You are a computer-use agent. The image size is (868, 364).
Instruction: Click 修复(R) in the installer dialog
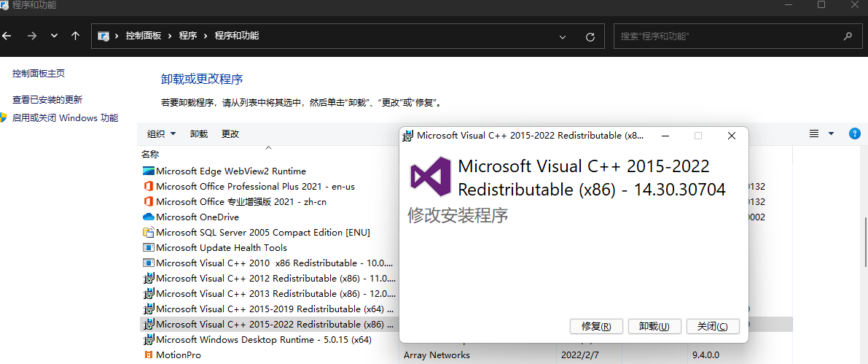(x=596, y=326)
